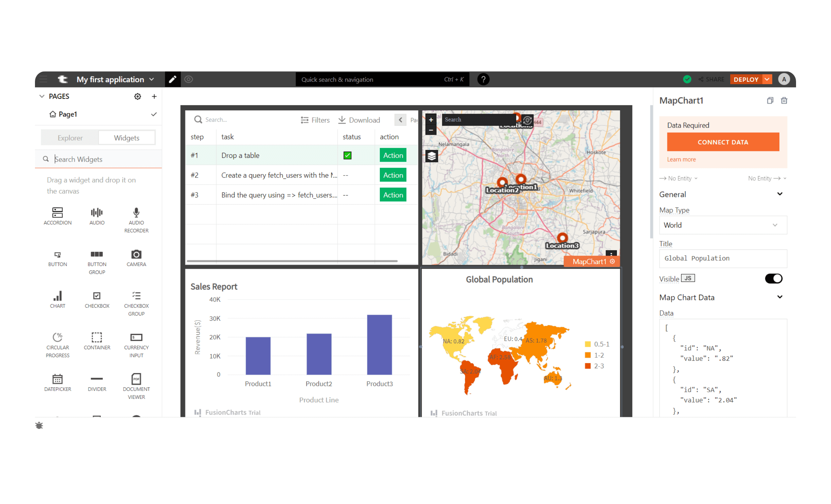Switch to edit mode pencil icon

[x=173, y=79]
